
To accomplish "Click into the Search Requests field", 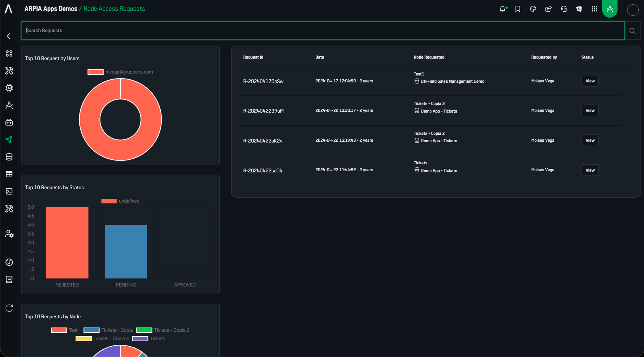I will click(x=323, y=31).
